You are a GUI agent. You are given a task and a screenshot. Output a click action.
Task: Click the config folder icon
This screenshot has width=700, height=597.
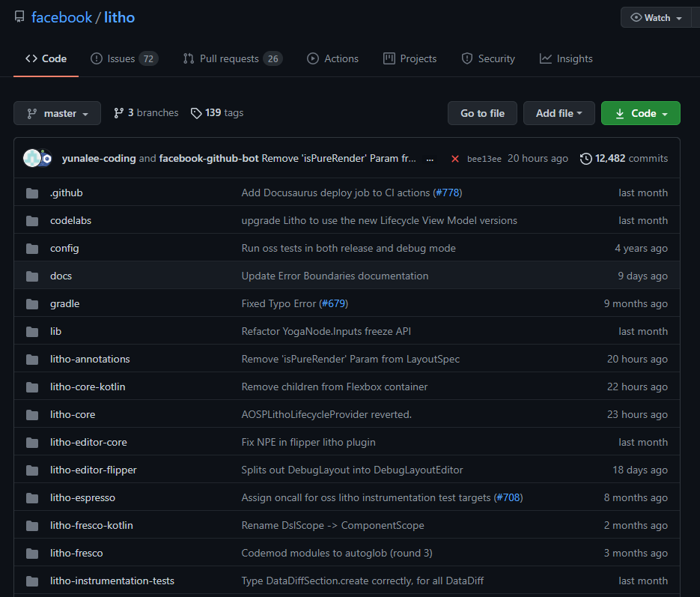point(32,248)
